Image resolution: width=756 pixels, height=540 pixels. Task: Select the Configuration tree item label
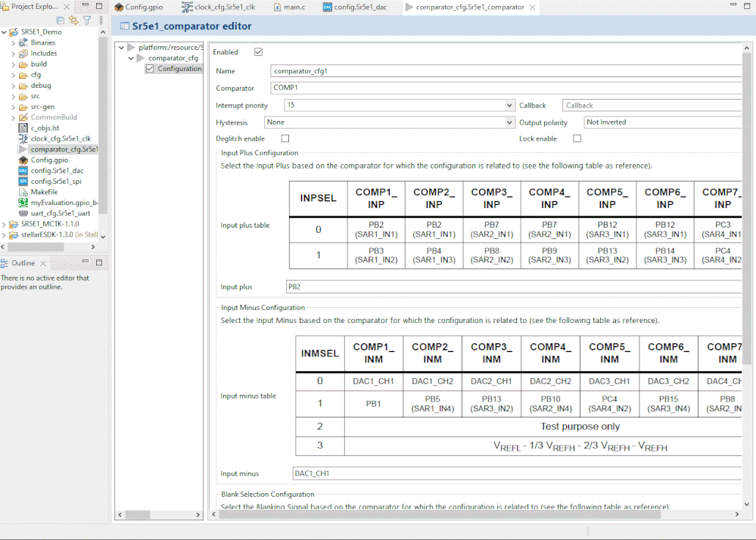tap(179, 68)
